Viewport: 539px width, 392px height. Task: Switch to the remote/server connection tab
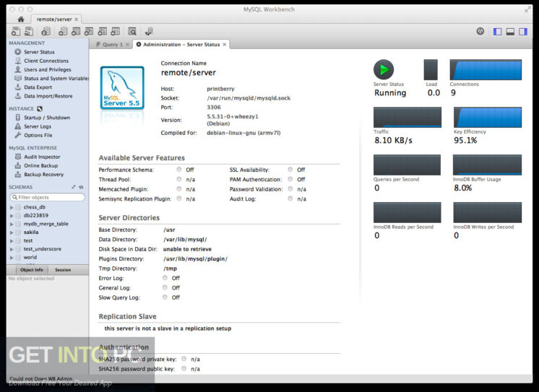(x=54, y=19)
